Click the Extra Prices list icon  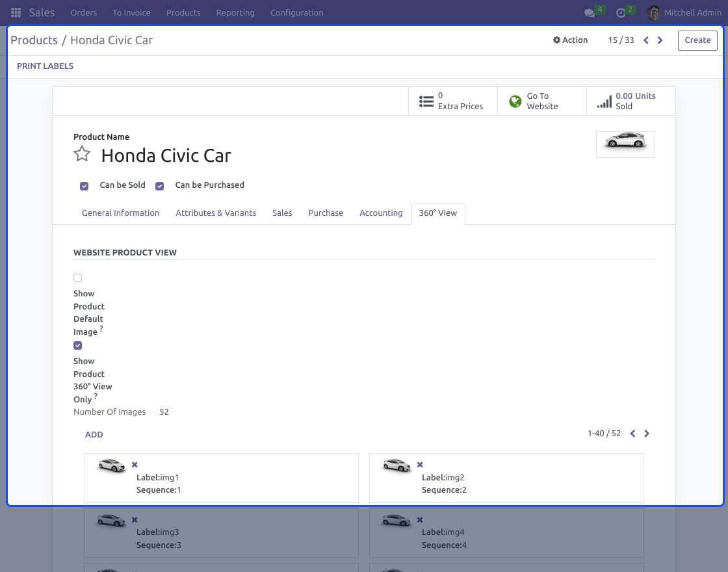(x=426, y=101)
